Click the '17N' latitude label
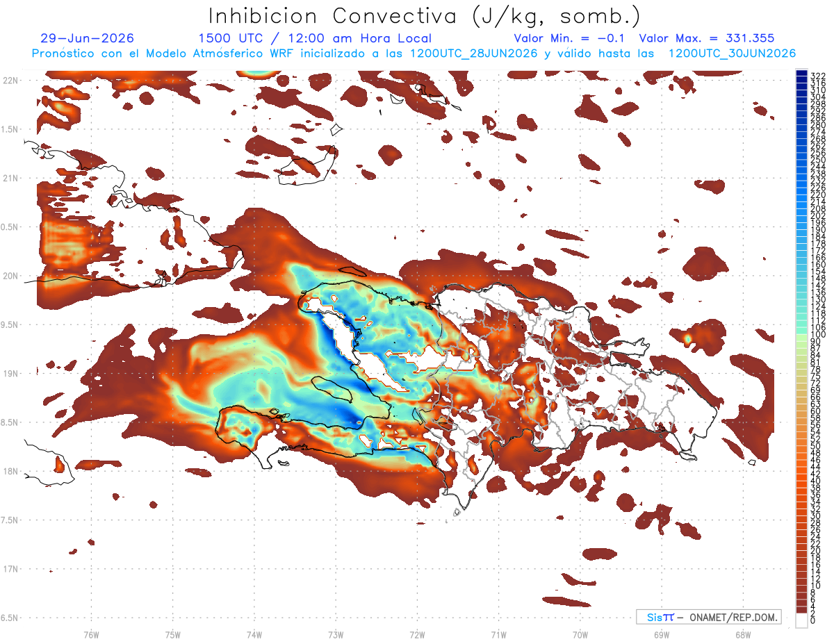The image size is (834, 644). 10,569
